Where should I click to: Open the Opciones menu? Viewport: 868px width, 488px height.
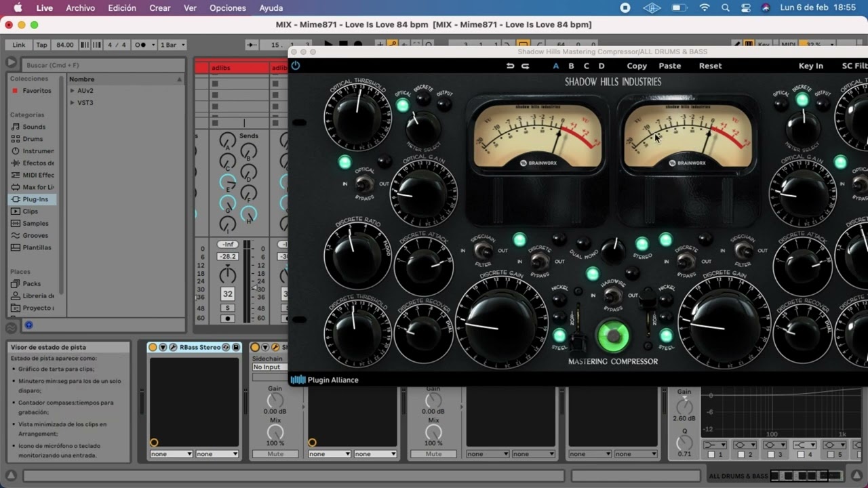pos(228,8)
